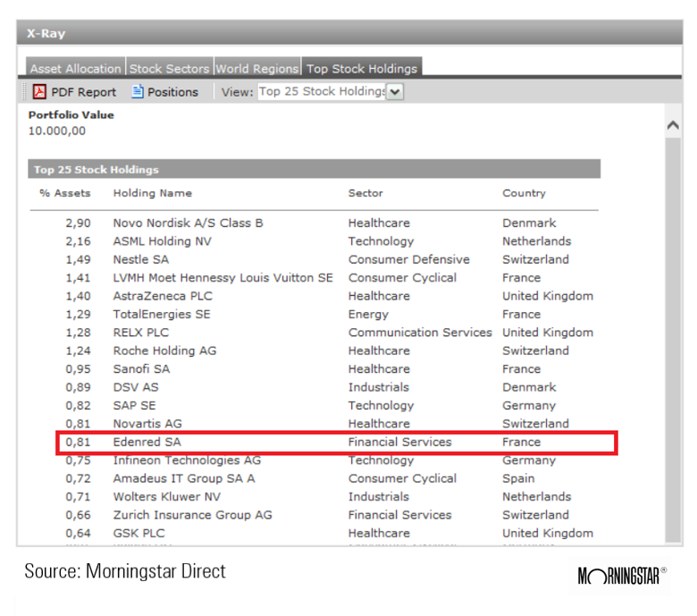Click the Holding Name column header
Screen dimensions: 697x616
coord(152,193)
